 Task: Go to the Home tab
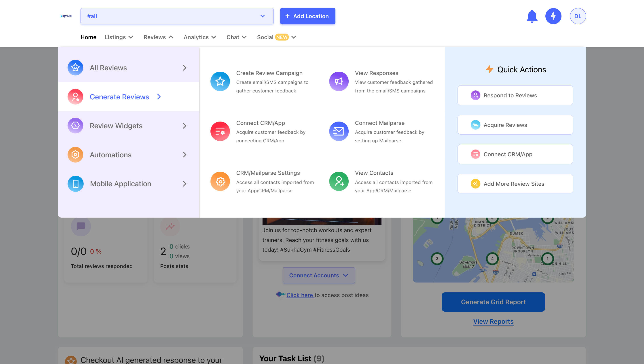pyautogui.click(x=88, y=37)
